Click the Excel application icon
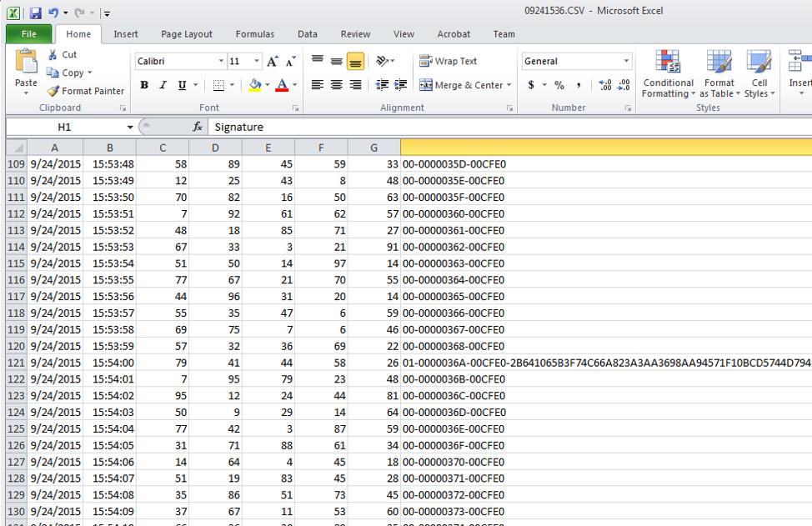The width and height of the screenshot is (812, 526). tap(13, 13)
